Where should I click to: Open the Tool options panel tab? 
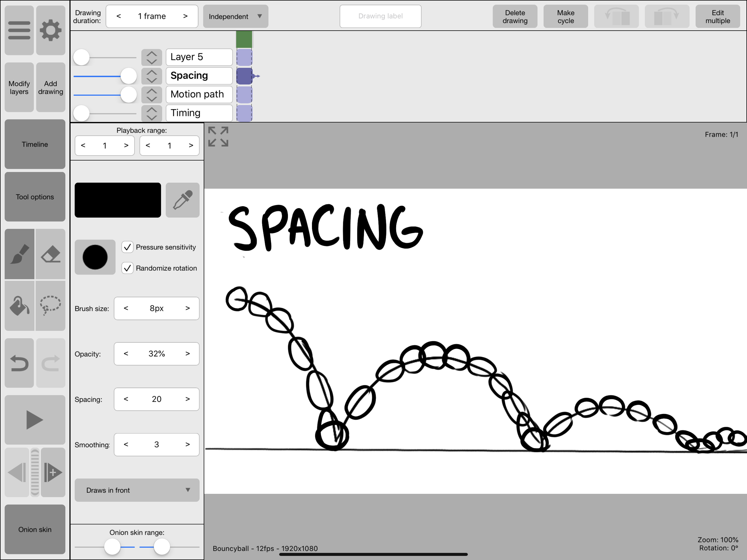(35, 197)
